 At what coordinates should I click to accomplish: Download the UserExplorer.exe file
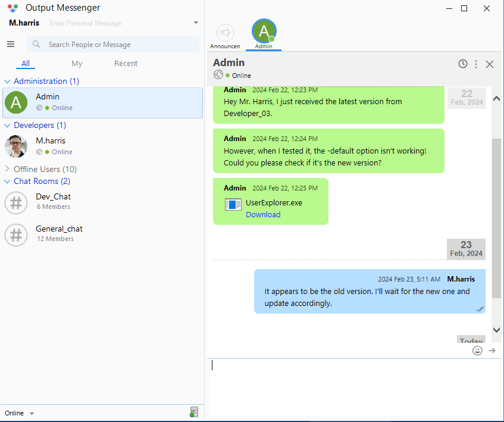(x=263, y=215)
